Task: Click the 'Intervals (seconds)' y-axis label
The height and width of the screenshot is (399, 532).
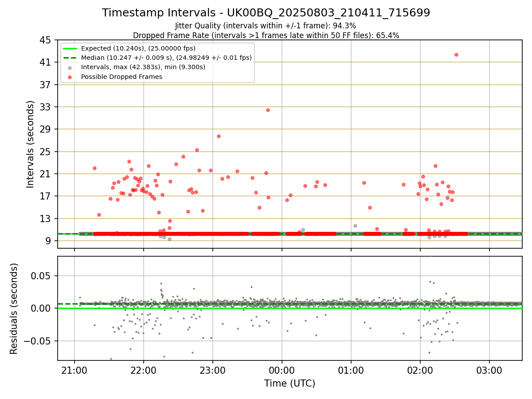Action: (x=30, y=144)
